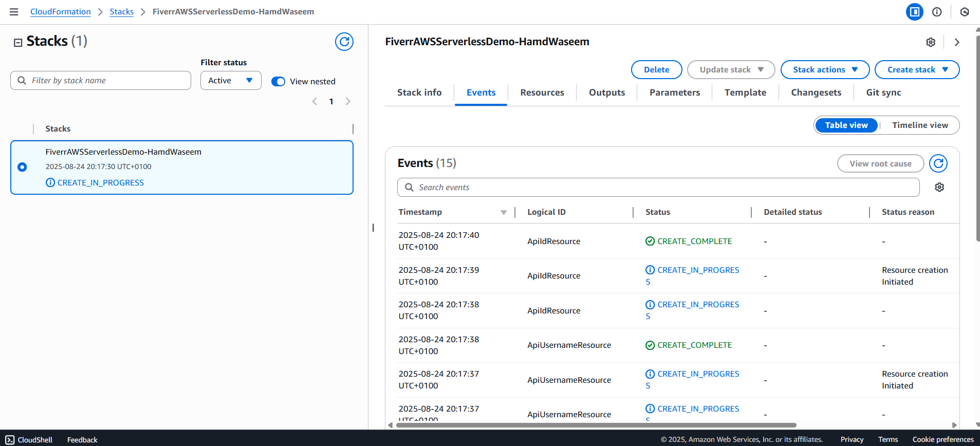Viewport: 980px width, 446px height.
Task: Click CREATE_IN_PROGRESS stack status text
Action: coord(100,182)
